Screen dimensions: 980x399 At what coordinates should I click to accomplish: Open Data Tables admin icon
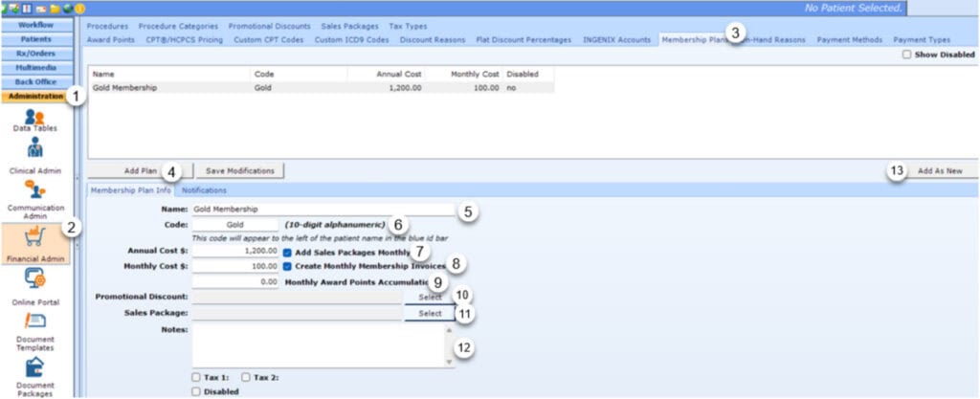coord(35,117)
